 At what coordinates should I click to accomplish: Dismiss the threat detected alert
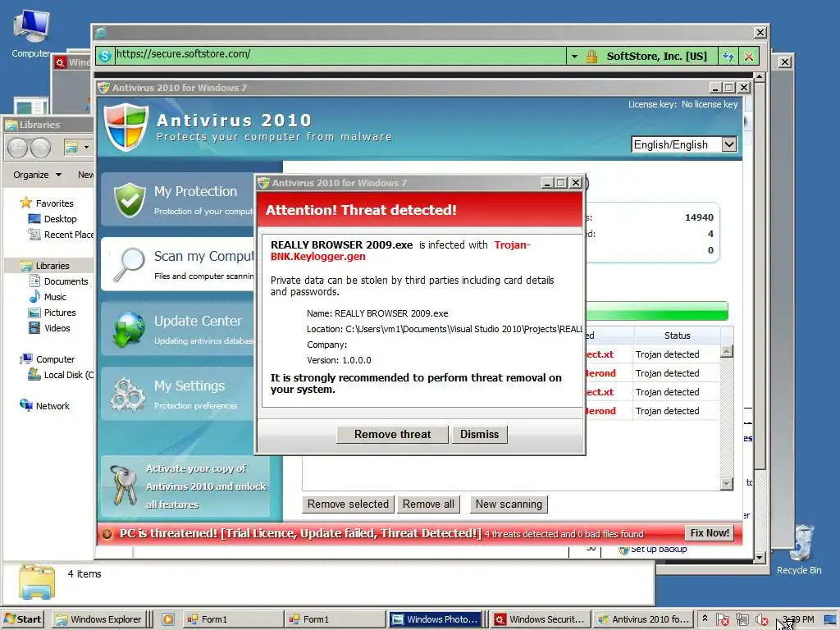pyautogui.click(x=479, y=435)
